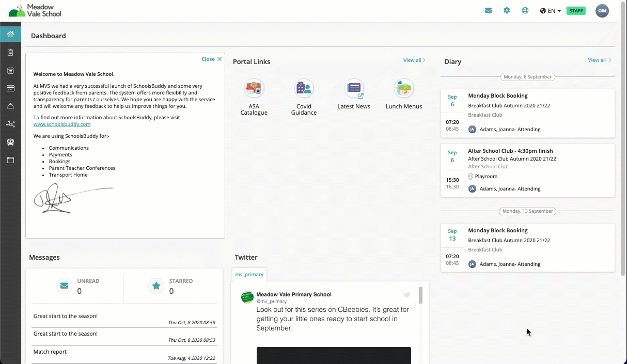Click the 'Parent Teacher Conferences' list item
Viewport: 627px width, 364px height.
click(82, 168)
